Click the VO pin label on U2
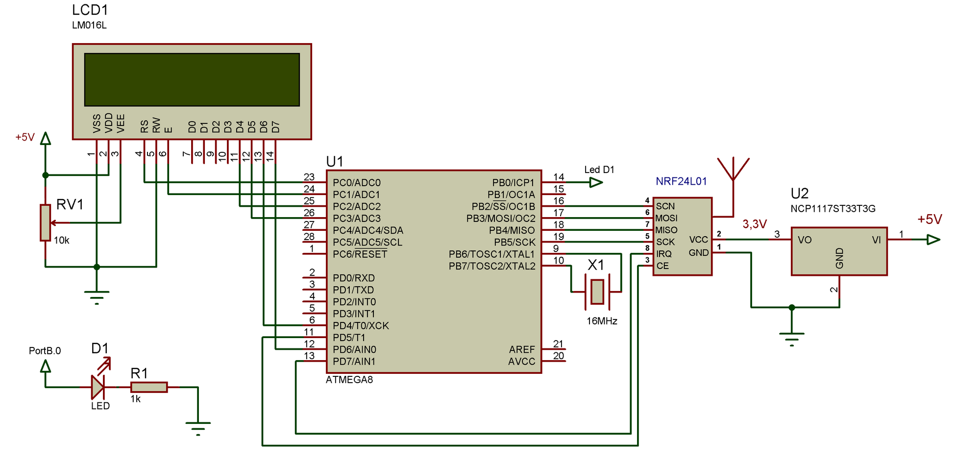This screenshot has height=466, width=980. (805, 240)
